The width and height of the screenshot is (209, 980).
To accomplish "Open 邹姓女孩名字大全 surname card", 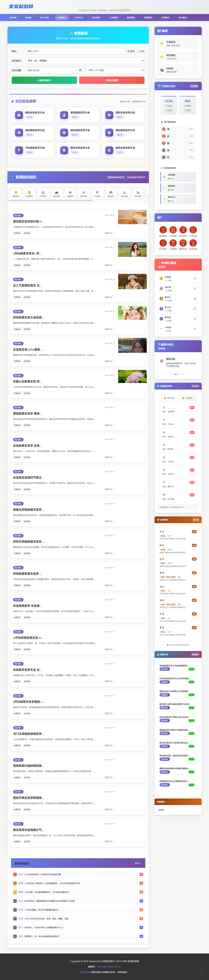I will 123,115.
